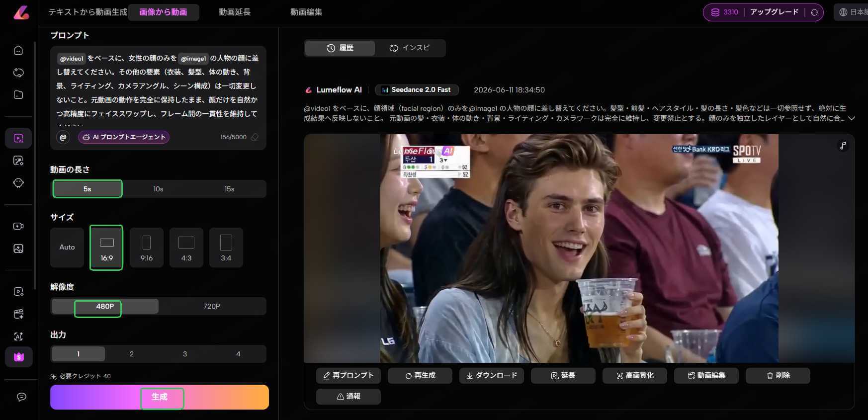
Task: Click 延長 to extend the video
Action: tap(563, 375)
